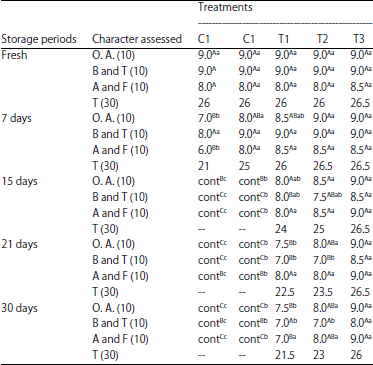
Task: Click the final total 26 under T3
Action: [x=356, y=355]
